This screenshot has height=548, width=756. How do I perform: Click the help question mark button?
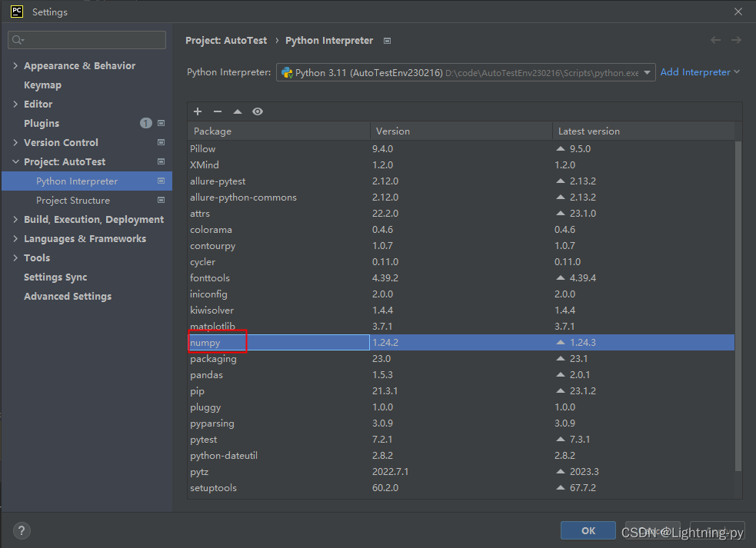(22, 530)
